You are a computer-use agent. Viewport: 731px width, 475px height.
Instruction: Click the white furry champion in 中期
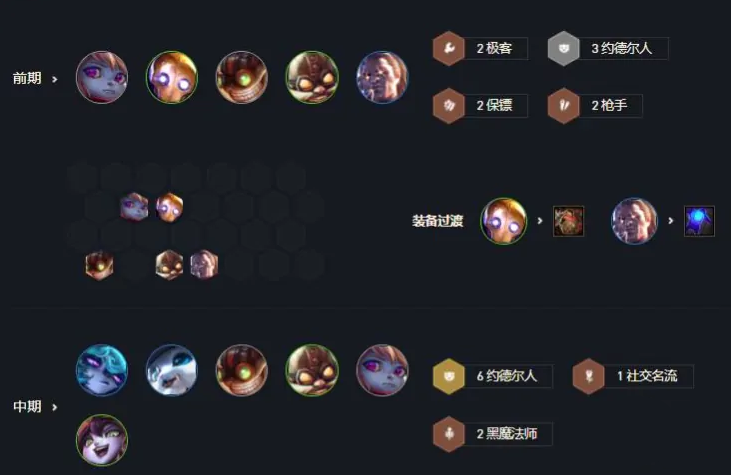(172, 370)
